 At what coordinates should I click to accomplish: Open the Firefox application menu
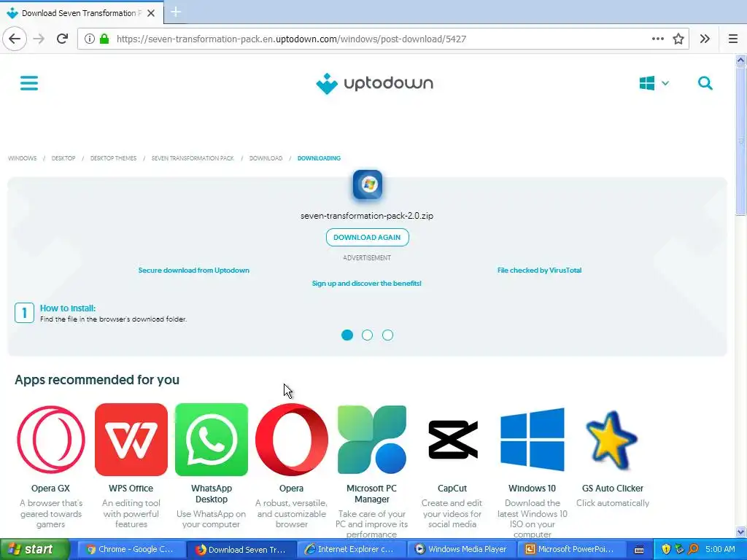(733, 39)
